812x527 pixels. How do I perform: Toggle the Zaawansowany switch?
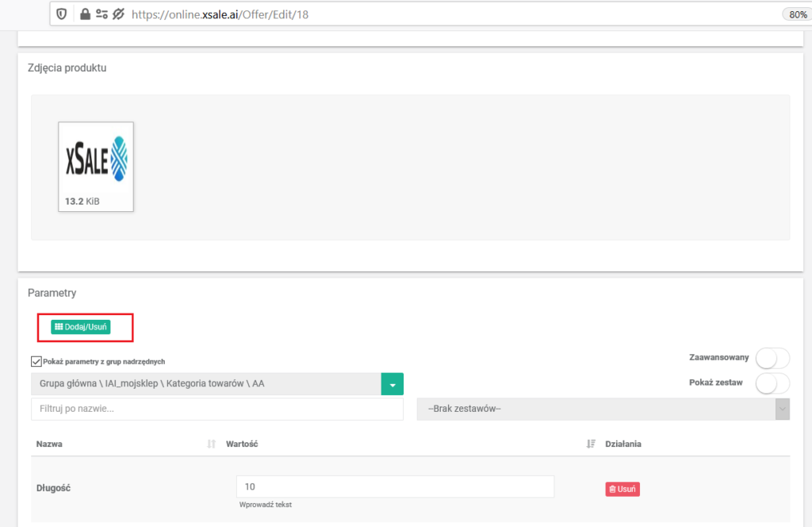tap(772, 358)
